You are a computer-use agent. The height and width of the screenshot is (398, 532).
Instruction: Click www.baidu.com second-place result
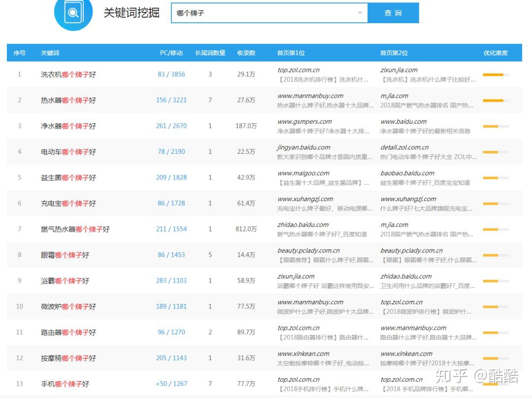tap(404, 122)
